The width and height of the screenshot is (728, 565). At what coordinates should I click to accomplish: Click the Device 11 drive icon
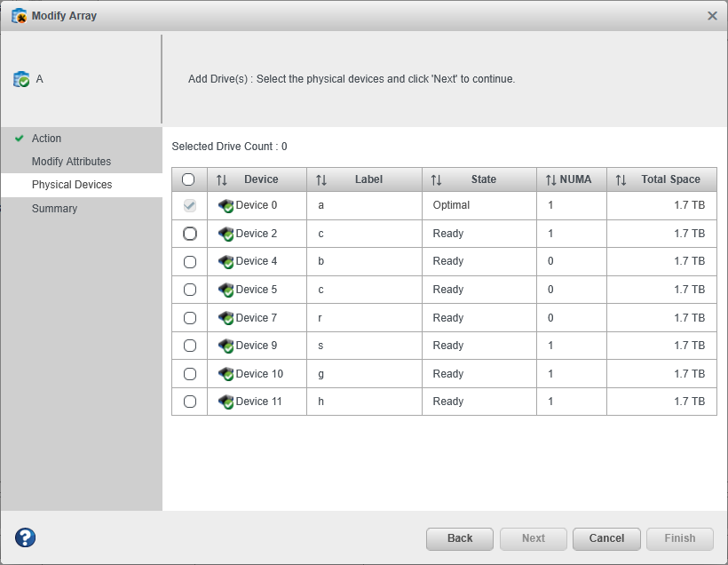point(226,402)
